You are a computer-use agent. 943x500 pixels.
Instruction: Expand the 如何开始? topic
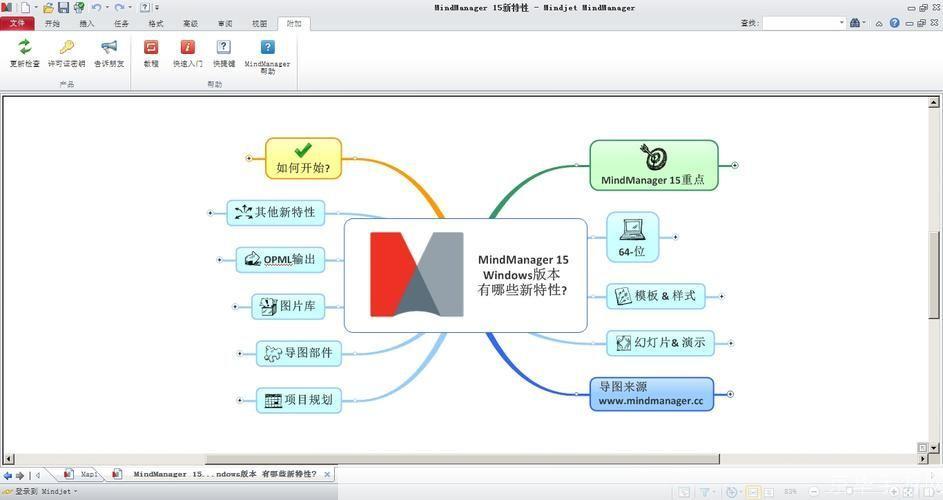point(249,158)
